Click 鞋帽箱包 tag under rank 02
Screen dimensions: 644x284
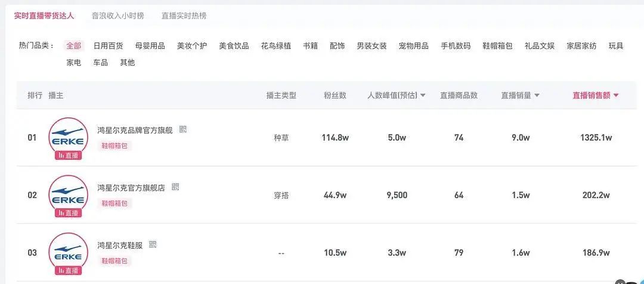114,203
